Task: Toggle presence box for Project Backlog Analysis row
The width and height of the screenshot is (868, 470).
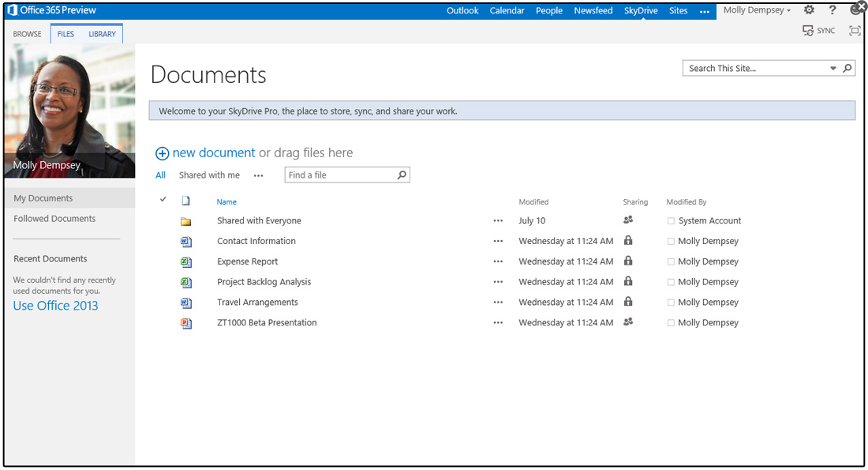Action: tap(671, 282)
